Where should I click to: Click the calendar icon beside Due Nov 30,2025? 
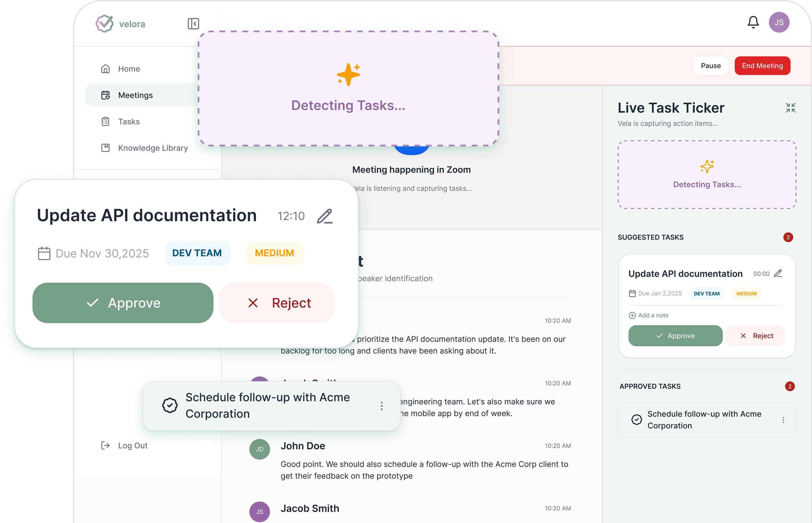tap(44, 253)
